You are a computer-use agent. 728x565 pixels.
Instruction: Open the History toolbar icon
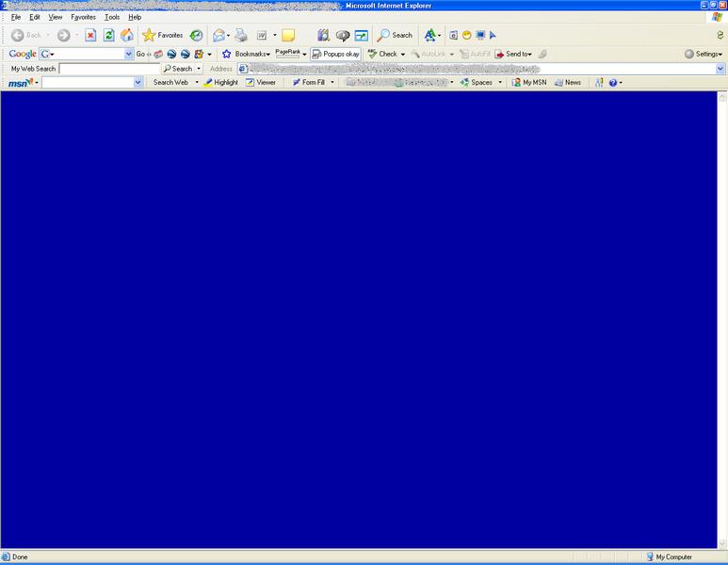click(x=196, y=35)
